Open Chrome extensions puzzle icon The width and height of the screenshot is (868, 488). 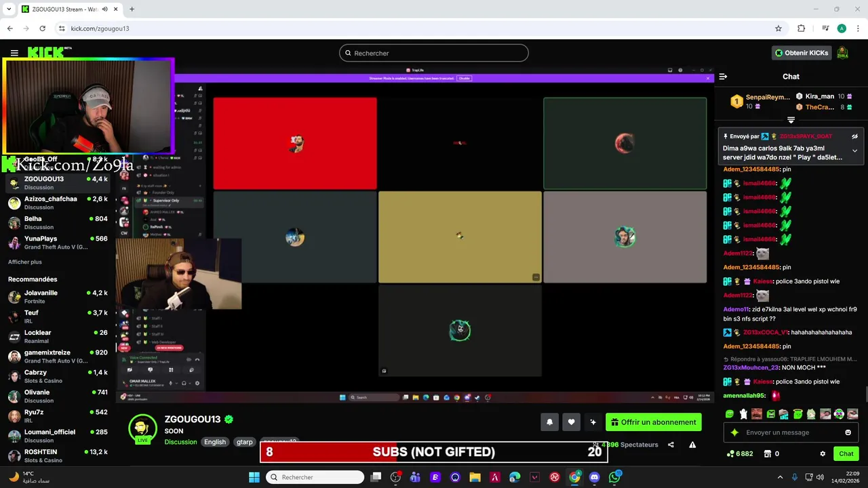[x=801, y=28]
